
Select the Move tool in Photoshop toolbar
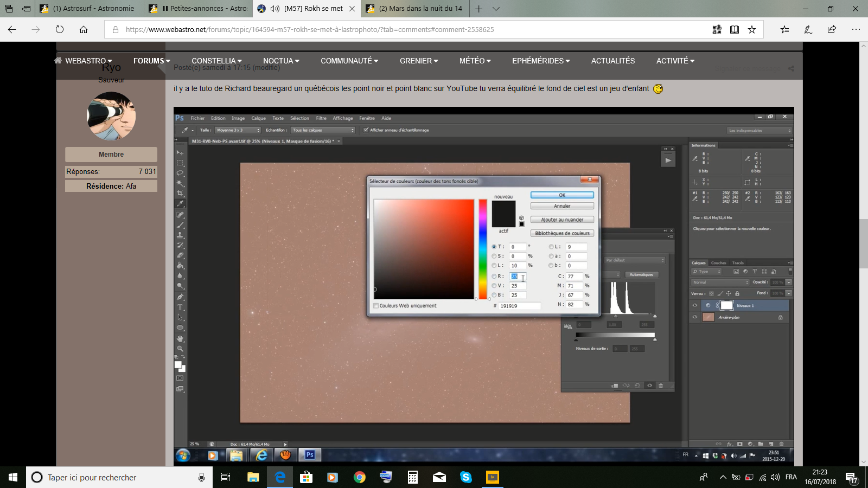180,152
